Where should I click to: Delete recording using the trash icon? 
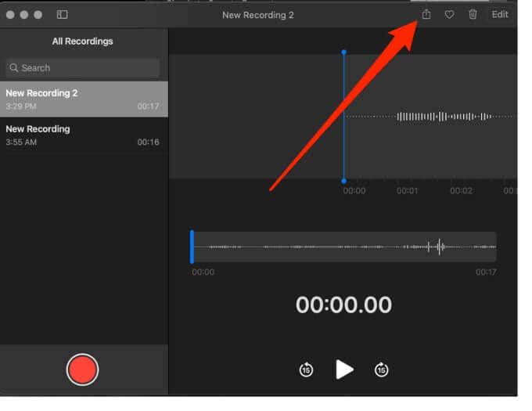pos(473,14)
